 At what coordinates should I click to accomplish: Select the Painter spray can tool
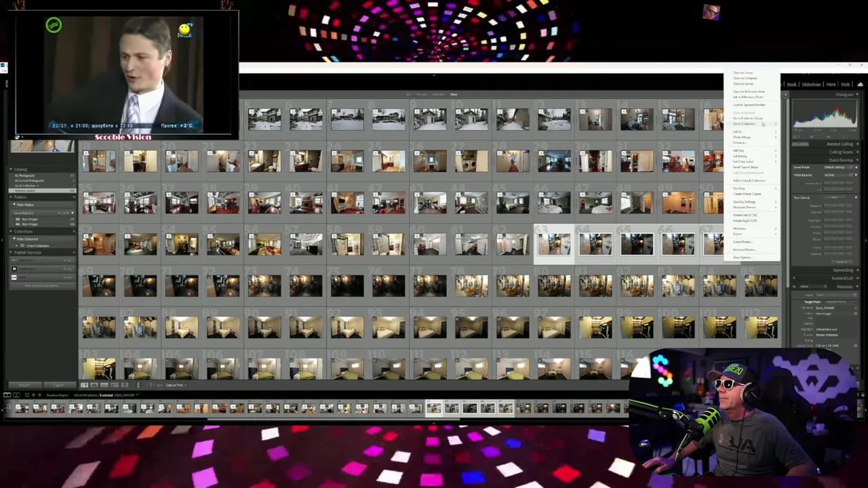coord(138,385)
